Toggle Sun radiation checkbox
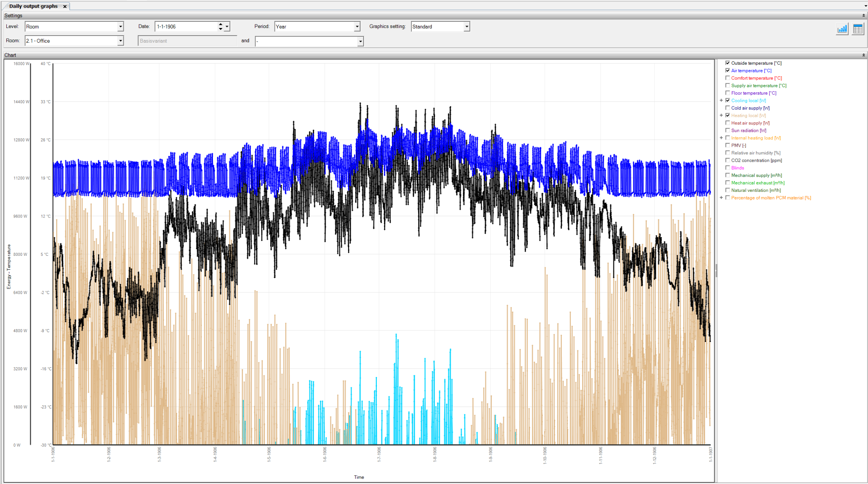 pyautogui.click(x=728, y=130)
